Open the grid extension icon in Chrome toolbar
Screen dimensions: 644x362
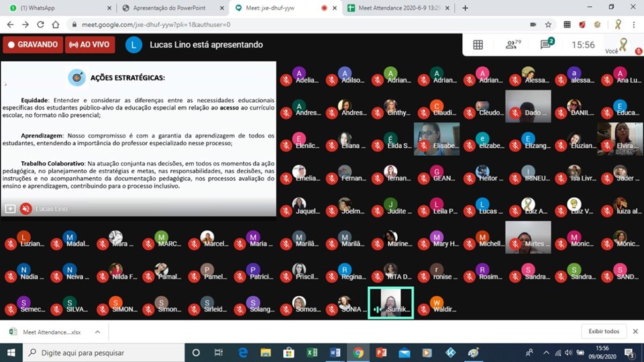tap(567, 24)
